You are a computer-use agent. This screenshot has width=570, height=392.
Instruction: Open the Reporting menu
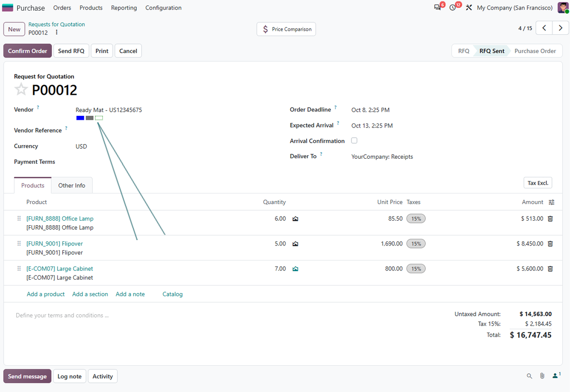pyautogui.click(x=124, y=8)
